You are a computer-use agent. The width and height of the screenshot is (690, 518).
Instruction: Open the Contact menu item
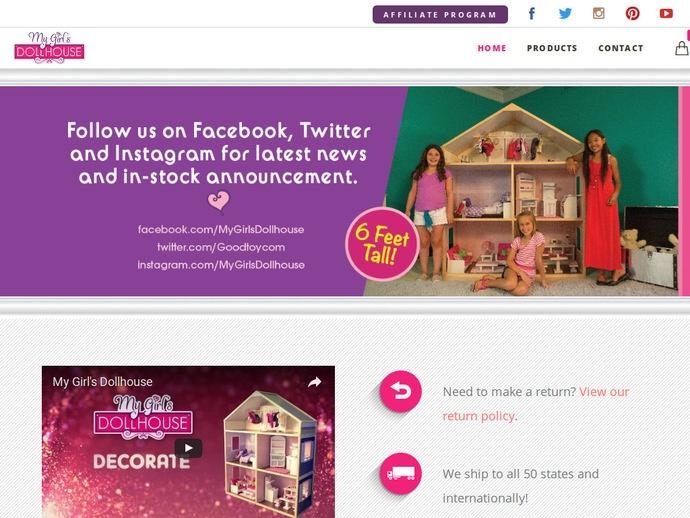click(620, 48)
